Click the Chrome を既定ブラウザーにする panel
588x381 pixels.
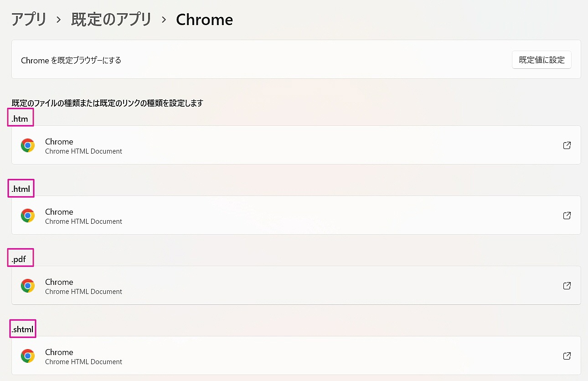pyautogui.click(x=296, y=59)
